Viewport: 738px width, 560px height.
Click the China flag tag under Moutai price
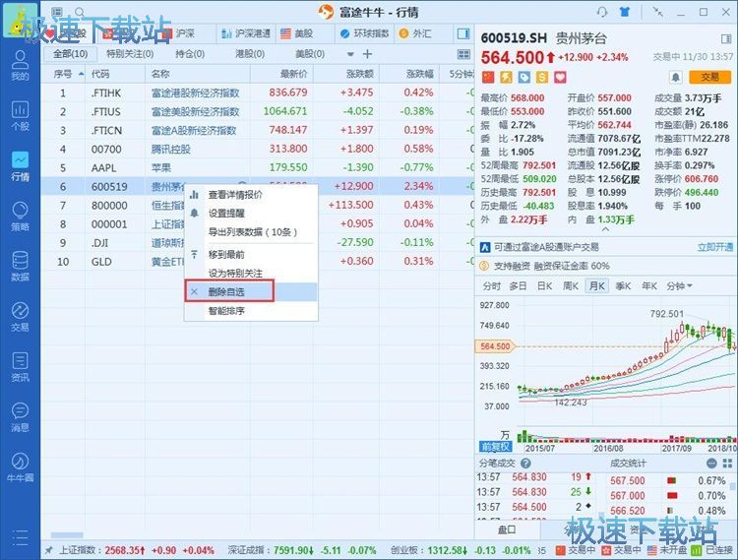click(488, 77)
